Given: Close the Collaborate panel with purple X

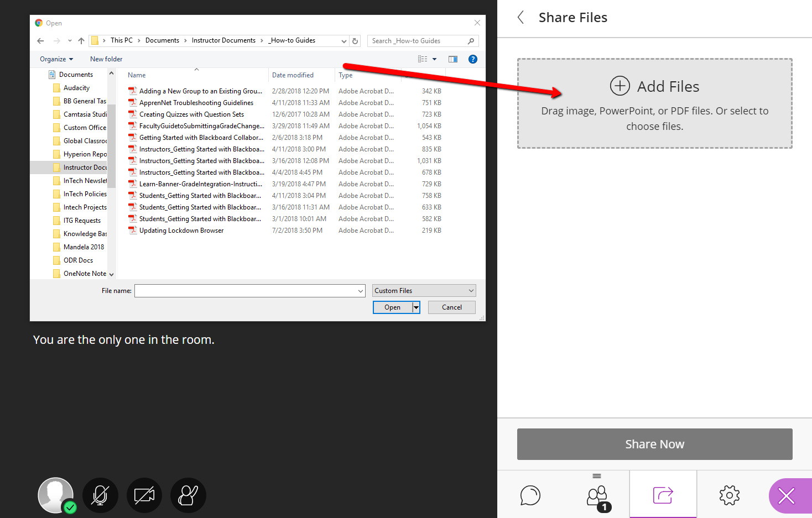Looking at the screenshot, I should click(x=787, y=496).
